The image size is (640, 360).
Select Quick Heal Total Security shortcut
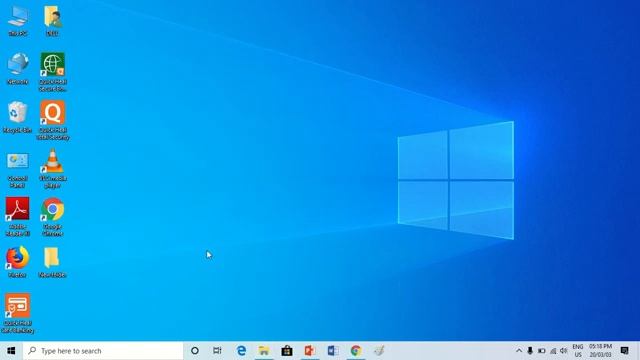[53, 120]
